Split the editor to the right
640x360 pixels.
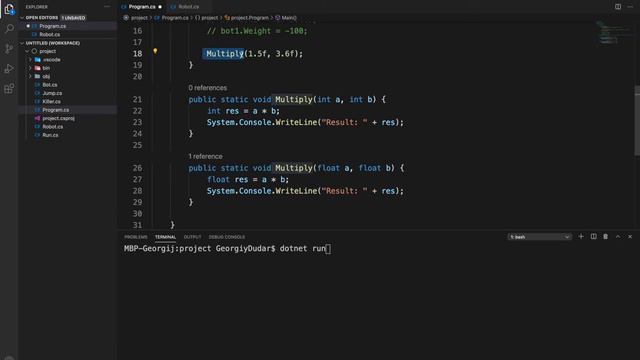[x=618, y=7]
